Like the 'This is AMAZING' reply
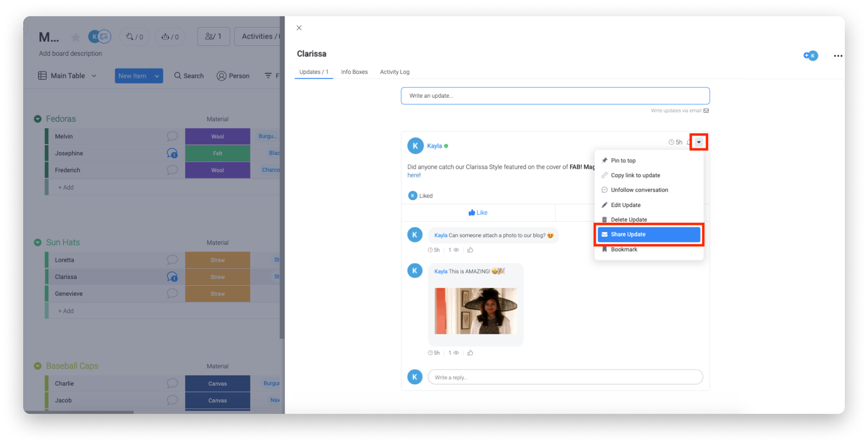The width and height of the screenshot is (868, 444). pyautogui.click(x=470, y=353)
